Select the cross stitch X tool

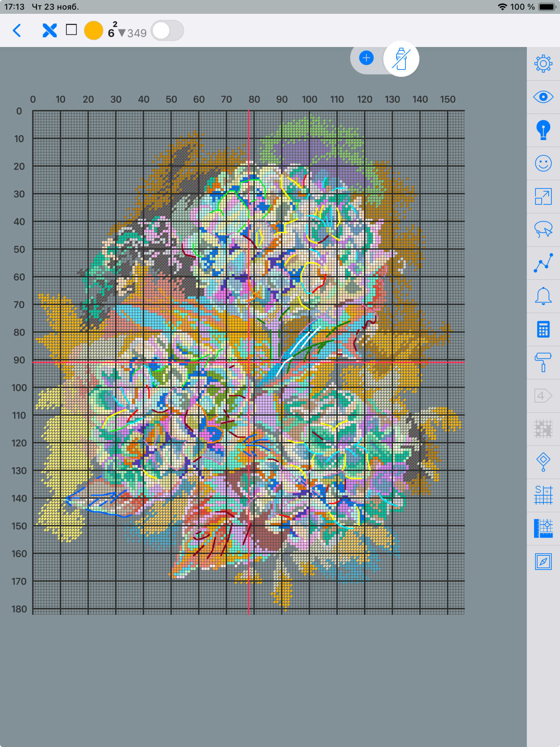(x=50, y=31)
